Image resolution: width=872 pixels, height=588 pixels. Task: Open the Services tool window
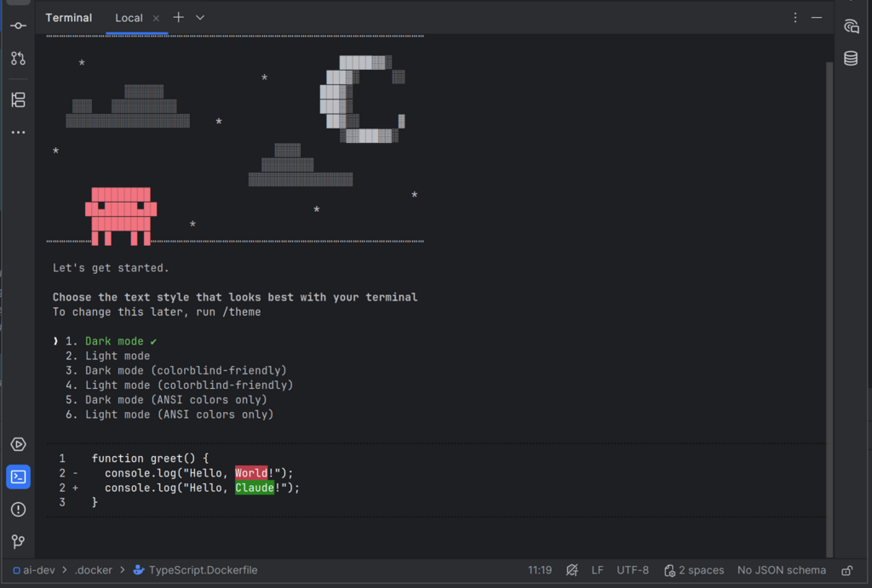point(18,444)
